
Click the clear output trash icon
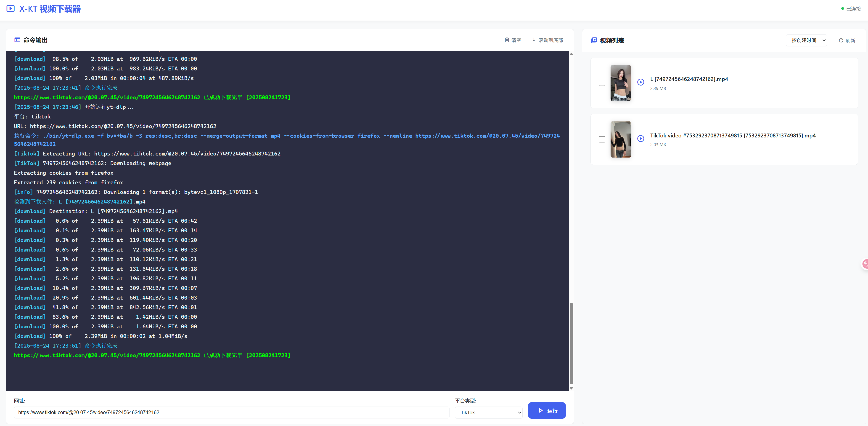[506, 40]
